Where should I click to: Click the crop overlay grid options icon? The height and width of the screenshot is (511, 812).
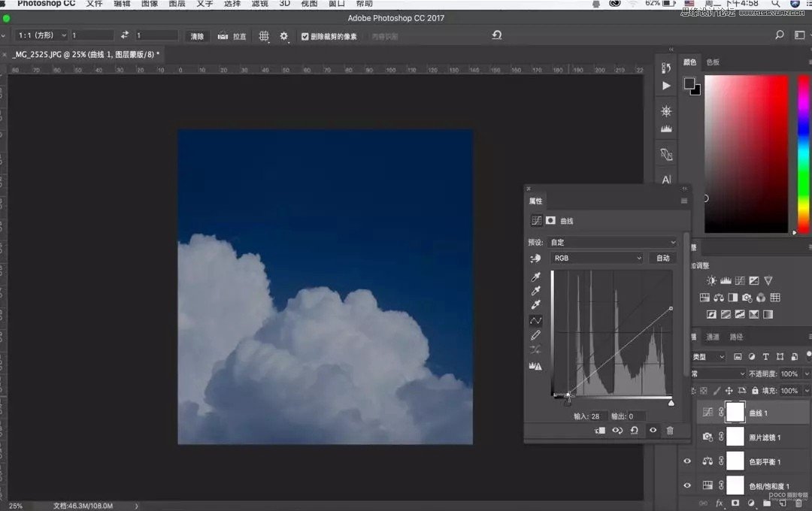pos(264,36)
